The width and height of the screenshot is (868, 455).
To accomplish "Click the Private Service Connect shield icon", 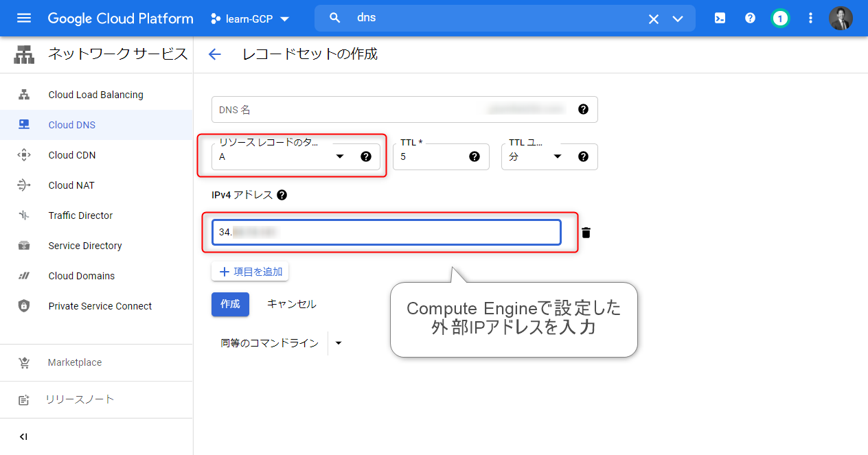I will click(x=24, y=306).
